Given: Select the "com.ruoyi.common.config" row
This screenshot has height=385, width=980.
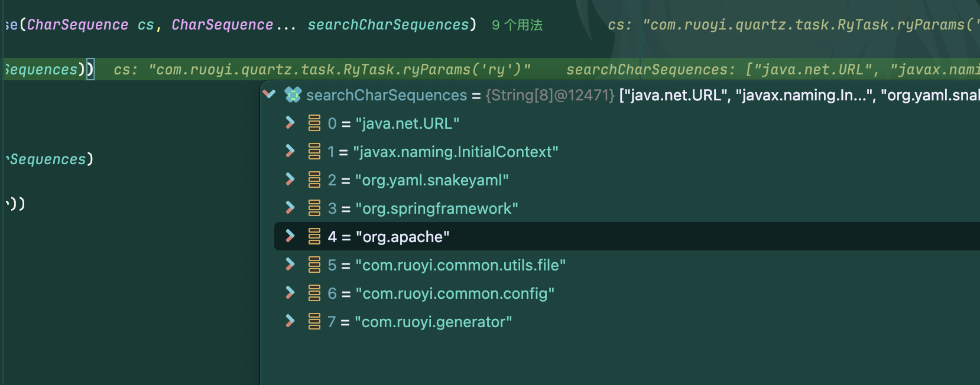Looking at the screenshot, I should coord(627,293).
